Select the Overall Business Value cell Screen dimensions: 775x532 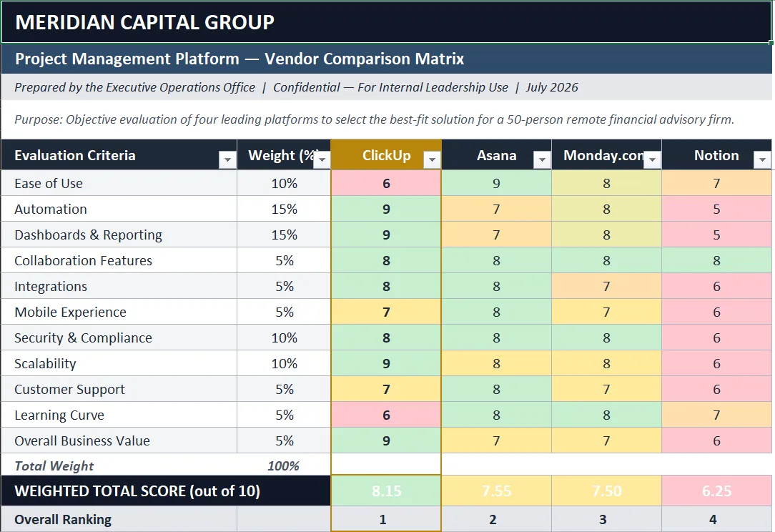click(119, 440)
